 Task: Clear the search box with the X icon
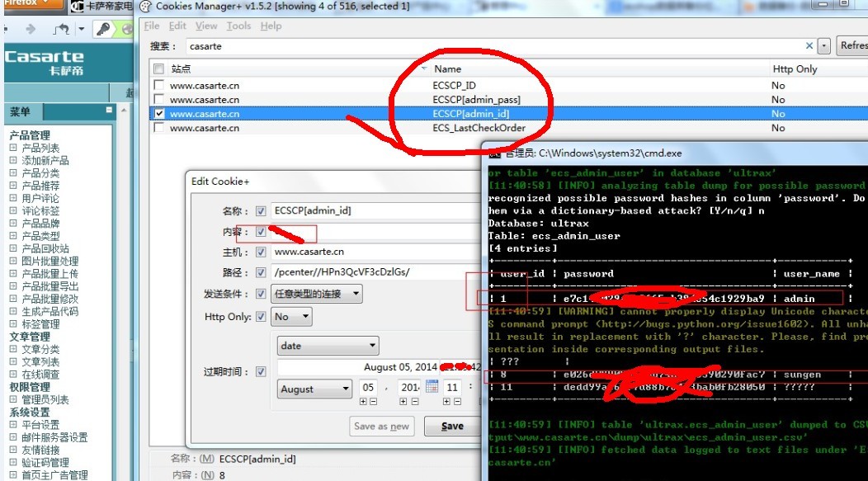pyautogui.click(x=809, y=46)
